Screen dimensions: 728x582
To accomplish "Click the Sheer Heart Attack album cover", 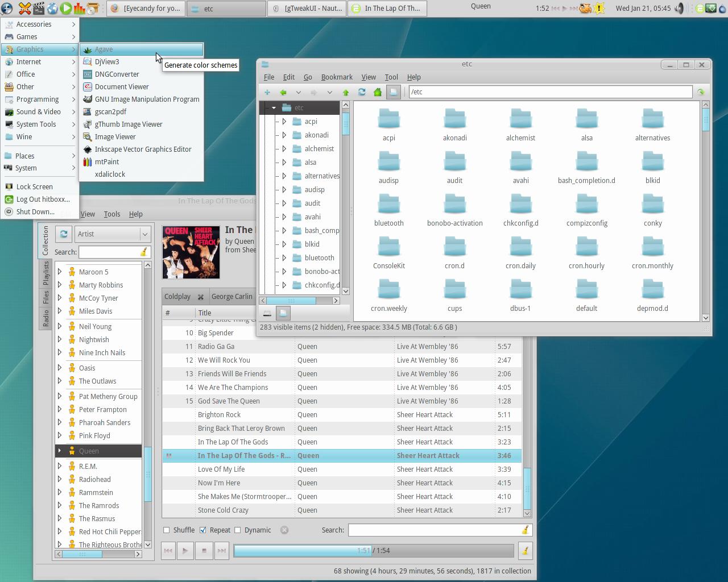I will tap(191, 252).
